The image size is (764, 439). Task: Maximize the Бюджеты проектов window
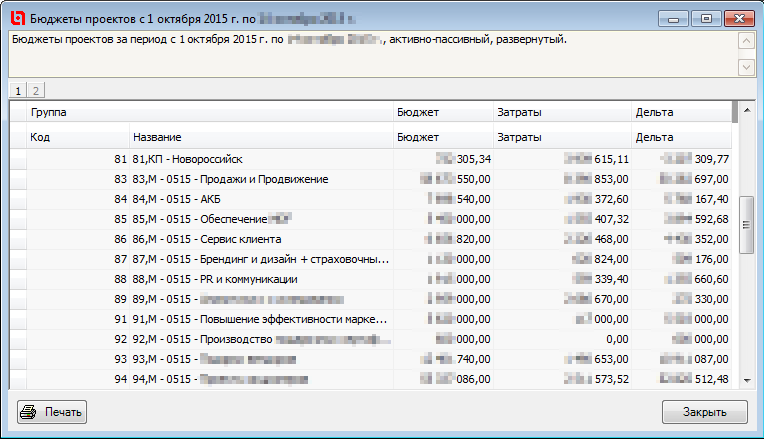[706, 18]
